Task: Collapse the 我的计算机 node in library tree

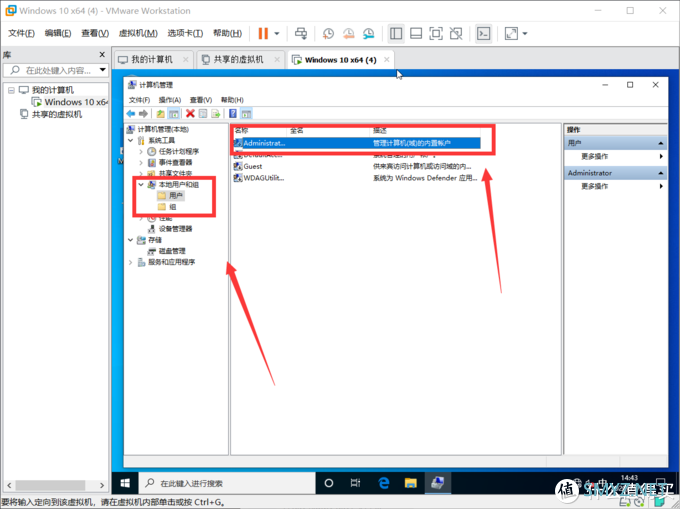Action: point(11,90)
